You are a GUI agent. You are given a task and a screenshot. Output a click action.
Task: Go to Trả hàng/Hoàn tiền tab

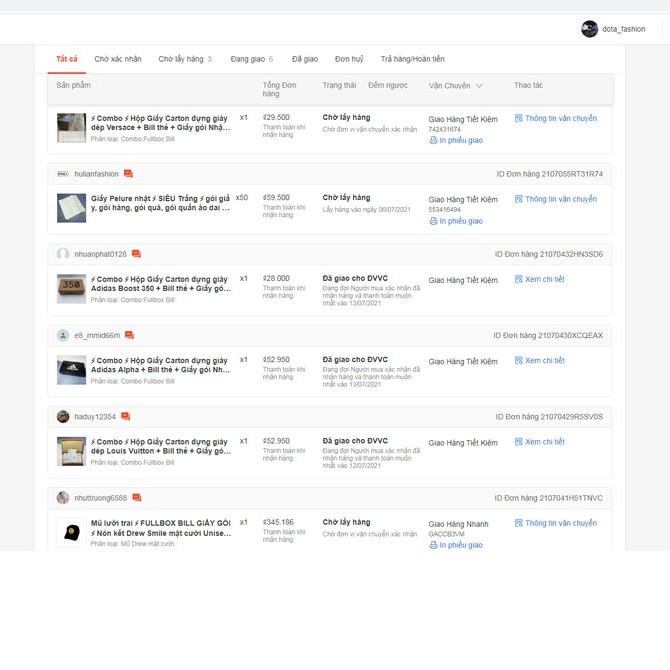[x=412, y=59]
